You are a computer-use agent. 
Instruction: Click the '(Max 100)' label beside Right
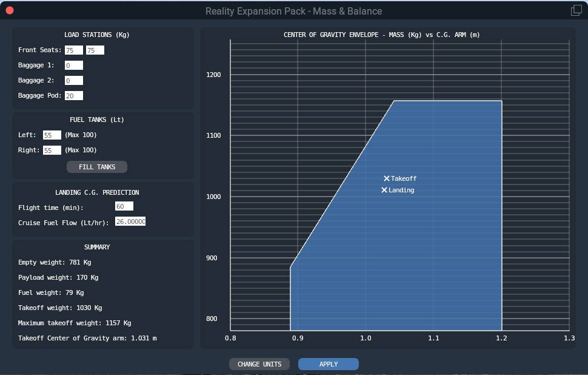(81, 150)
